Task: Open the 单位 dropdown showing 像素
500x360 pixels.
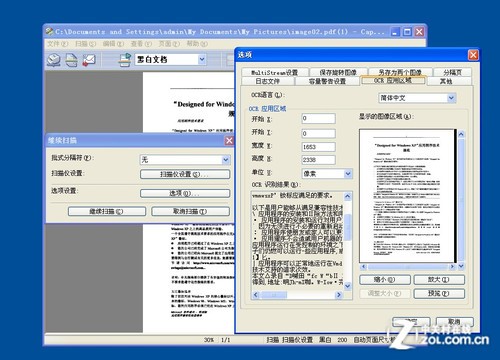Action: point(348,174)
